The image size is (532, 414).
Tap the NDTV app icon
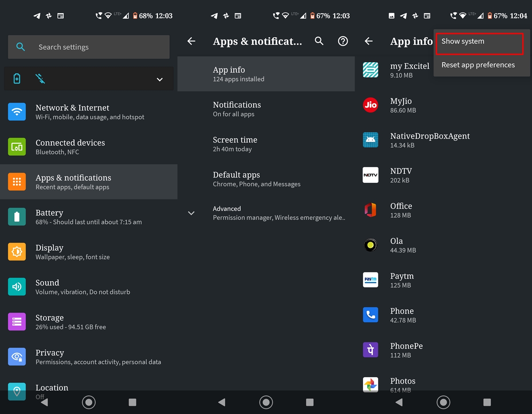[x=370, y=175]
